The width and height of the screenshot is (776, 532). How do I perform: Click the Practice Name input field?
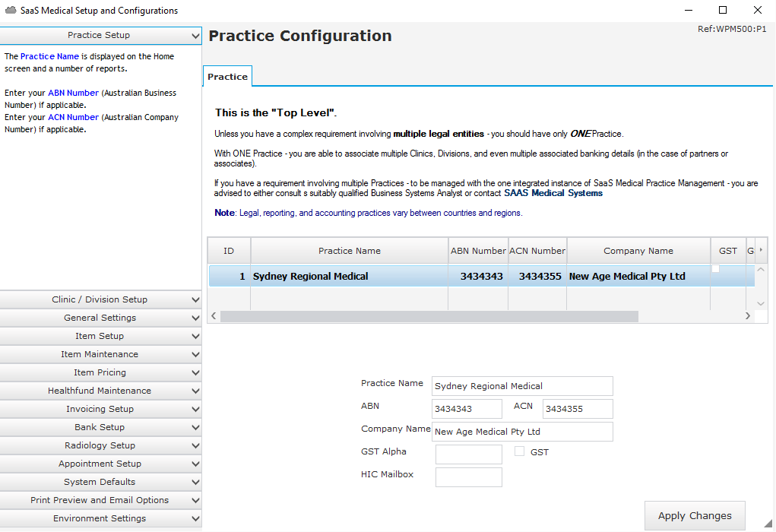[522, 386]
